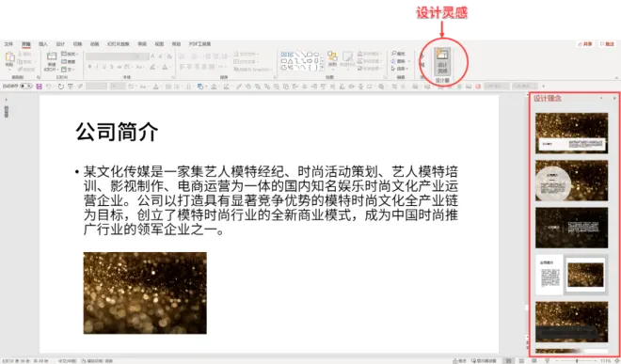Start Slide Show from the status bar icon
Image resolution: width=621 pixels, height=364 pixels.
tap(547, 361)
